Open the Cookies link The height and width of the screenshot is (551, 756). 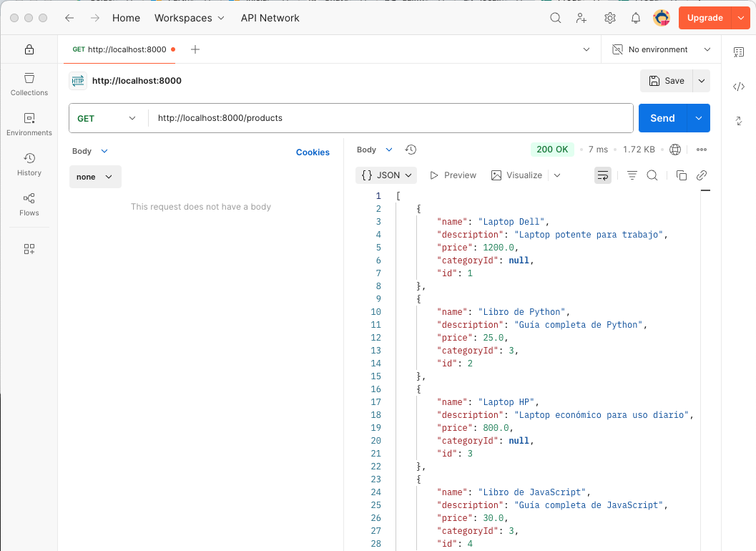click(313, 152)
